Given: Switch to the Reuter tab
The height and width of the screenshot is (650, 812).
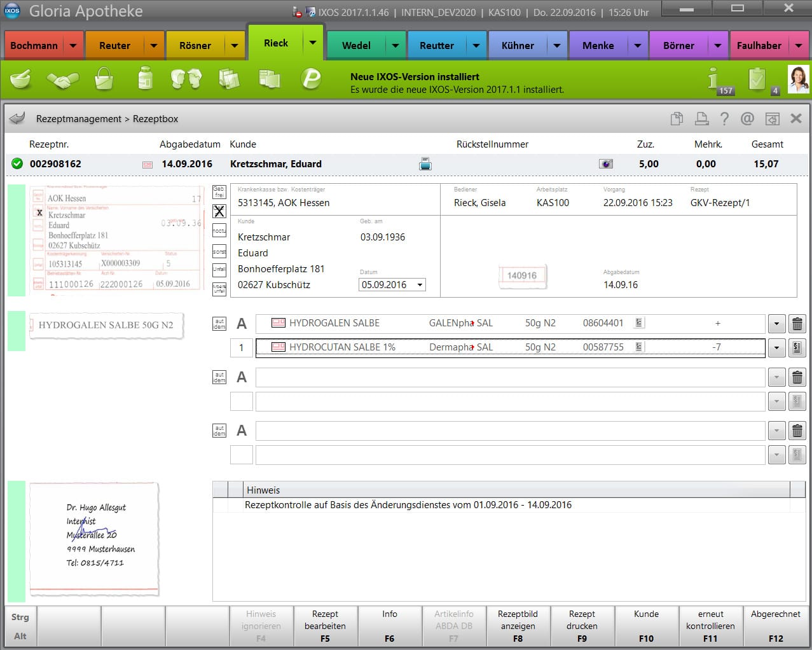Looking at the screenshot, I should (115, 46).
